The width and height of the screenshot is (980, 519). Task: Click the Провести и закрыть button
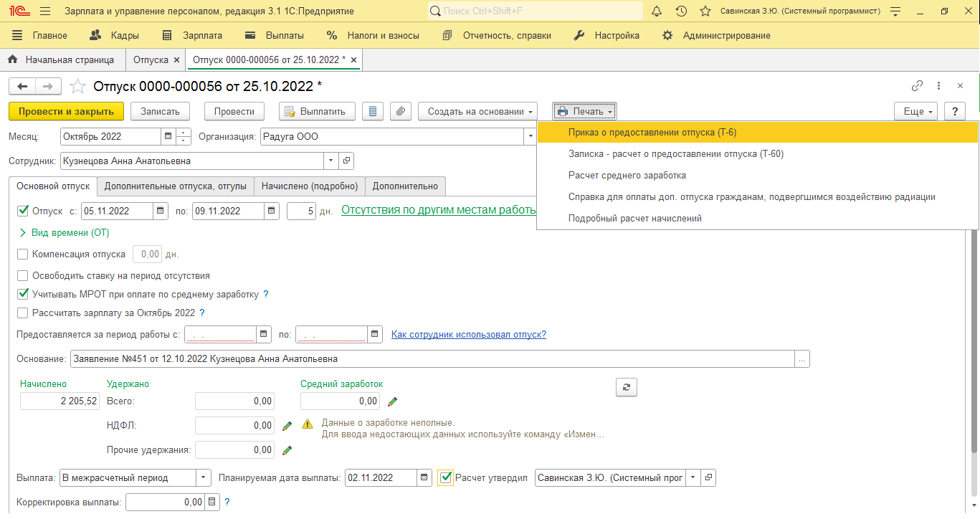pyautogui.click(x=66, y=111)
